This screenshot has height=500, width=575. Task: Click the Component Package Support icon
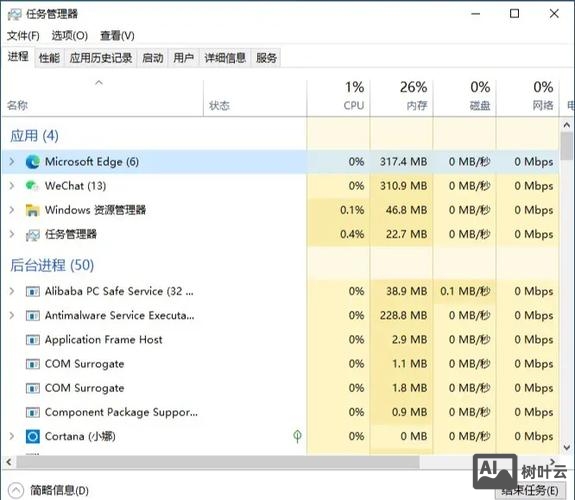pos(33,413)
